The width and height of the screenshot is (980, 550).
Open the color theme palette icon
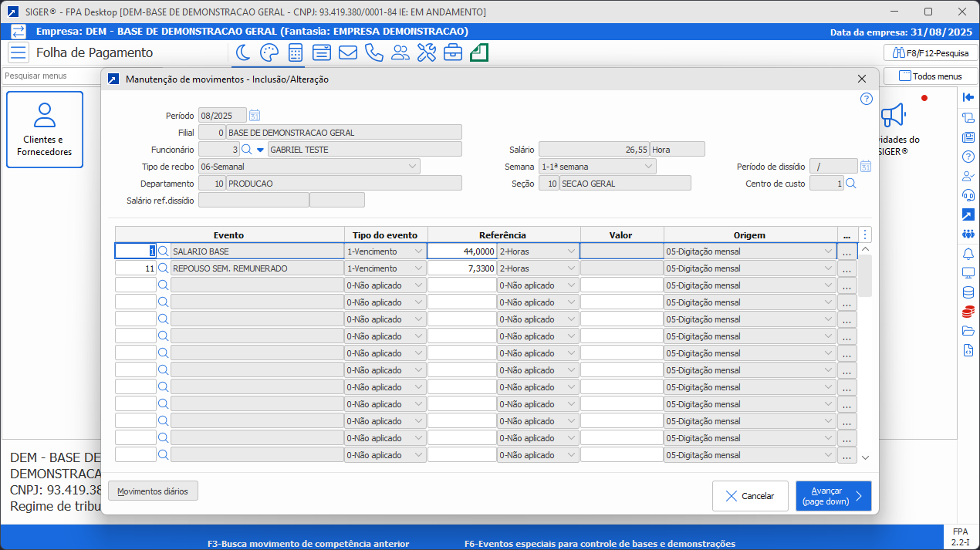click(x=269, y=52)
